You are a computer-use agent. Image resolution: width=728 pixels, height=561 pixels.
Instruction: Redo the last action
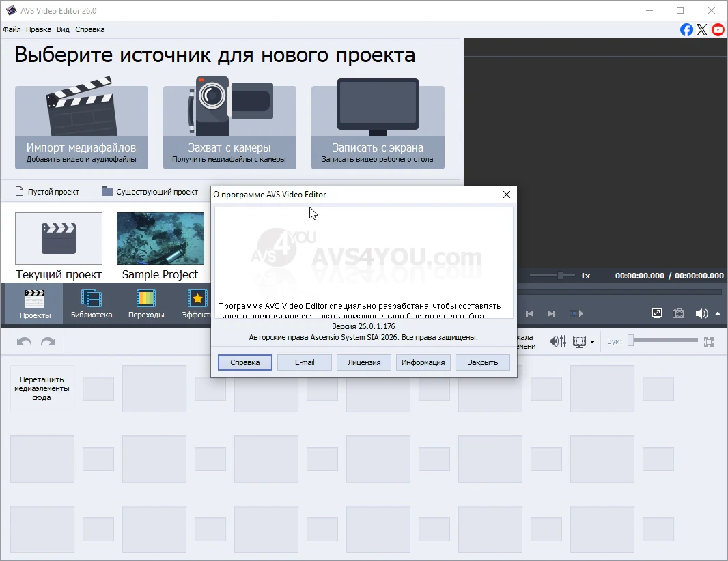[x=48, y=342]
